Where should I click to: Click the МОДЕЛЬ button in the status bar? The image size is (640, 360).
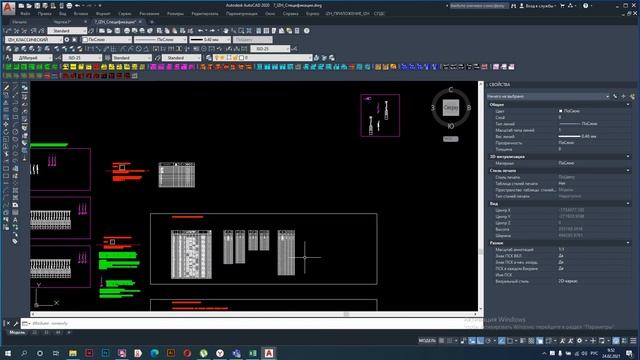tap(427, 340)
